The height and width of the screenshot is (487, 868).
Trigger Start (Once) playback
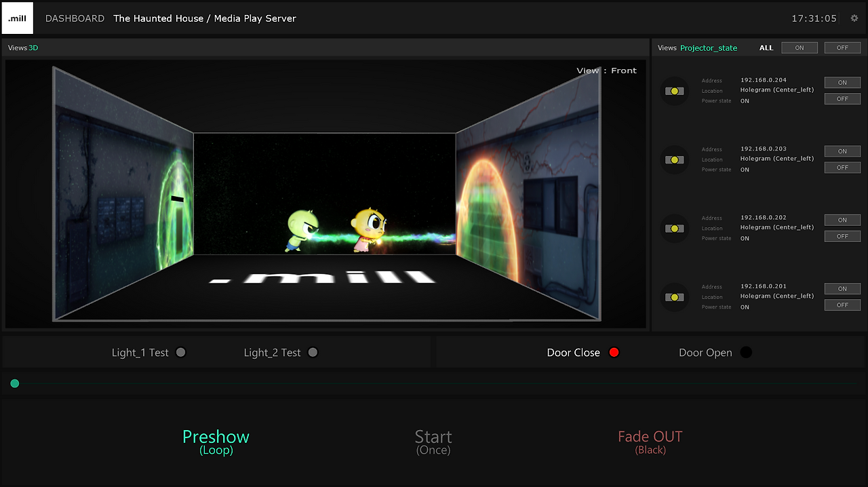[x=433, y=442]
